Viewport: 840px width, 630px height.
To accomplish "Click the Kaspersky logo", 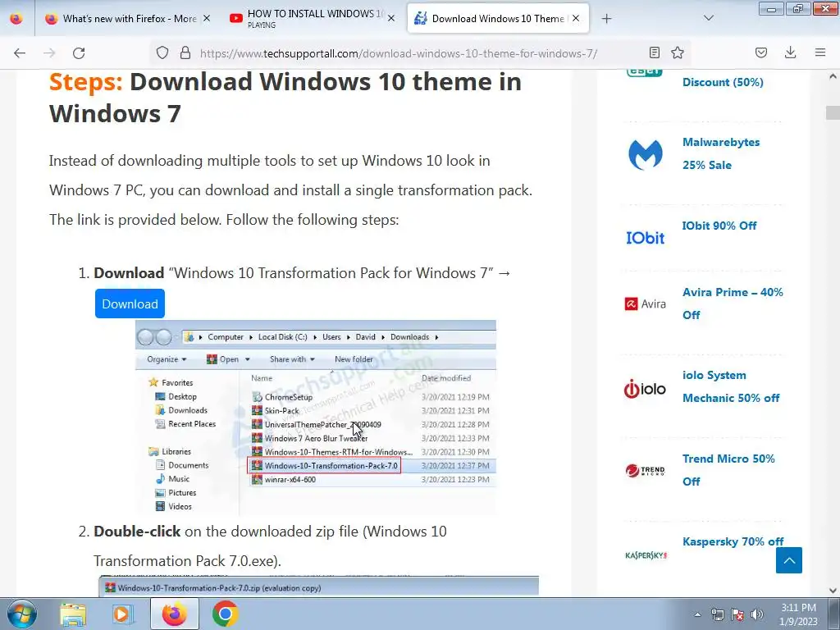I will 646,555.
